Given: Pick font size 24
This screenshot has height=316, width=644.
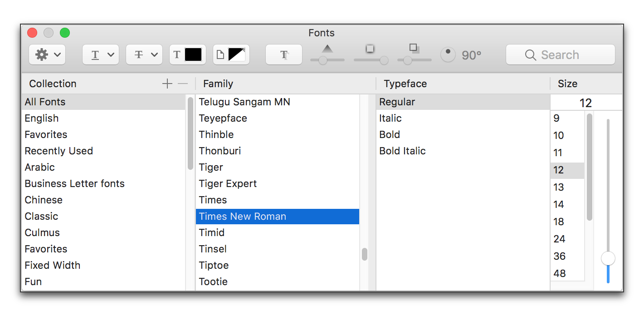Looking at the screenshot, I should (567, 239).
